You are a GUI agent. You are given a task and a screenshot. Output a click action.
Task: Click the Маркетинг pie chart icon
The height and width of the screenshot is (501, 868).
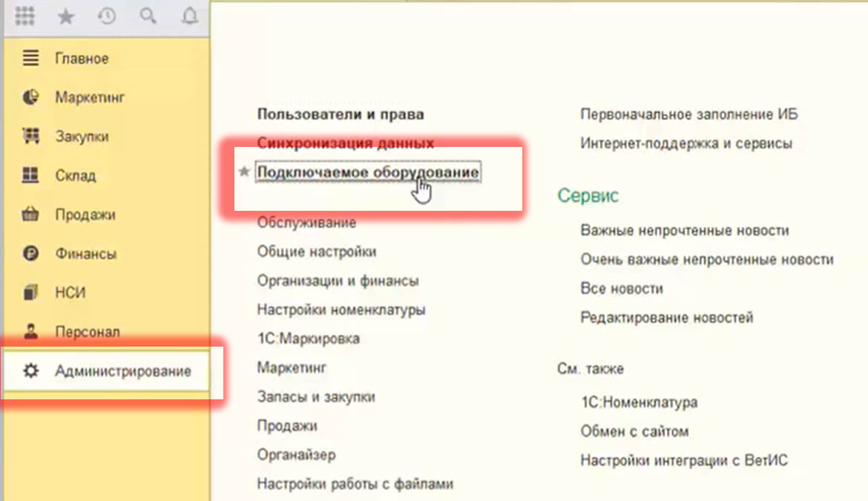(30, 97)
